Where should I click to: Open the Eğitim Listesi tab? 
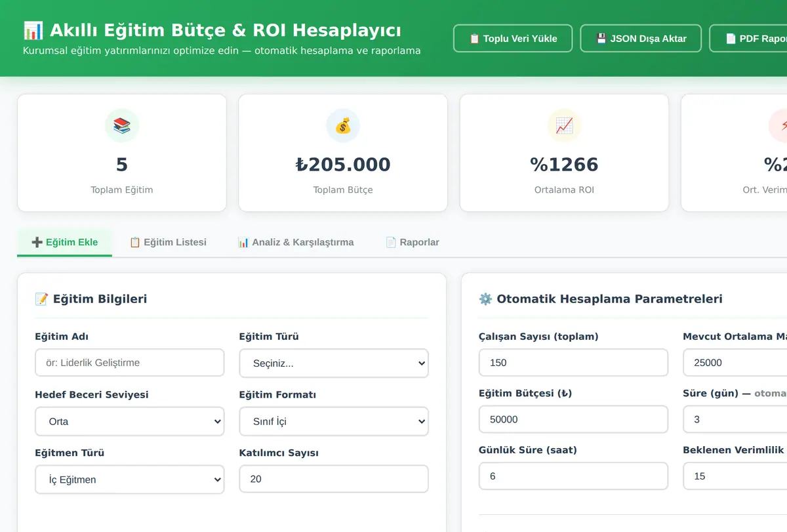click(x=168, y=242)
